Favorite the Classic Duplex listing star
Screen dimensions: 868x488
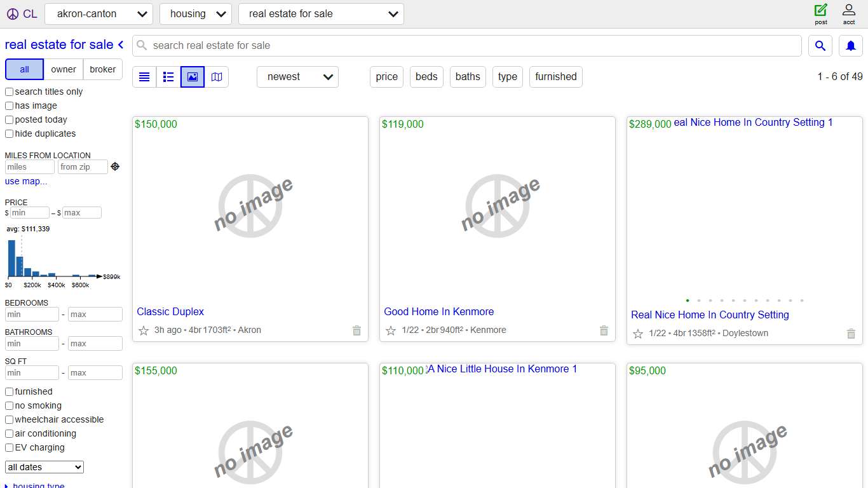(145, 330)
